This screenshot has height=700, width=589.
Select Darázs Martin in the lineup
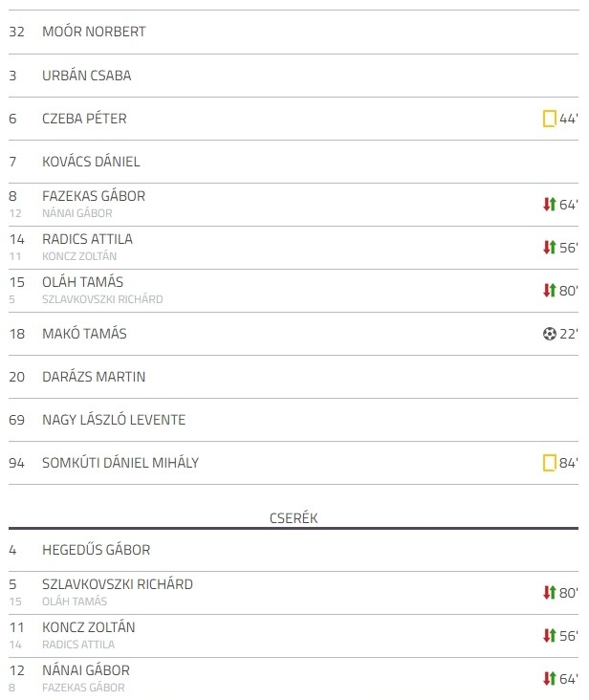point(94,377)
